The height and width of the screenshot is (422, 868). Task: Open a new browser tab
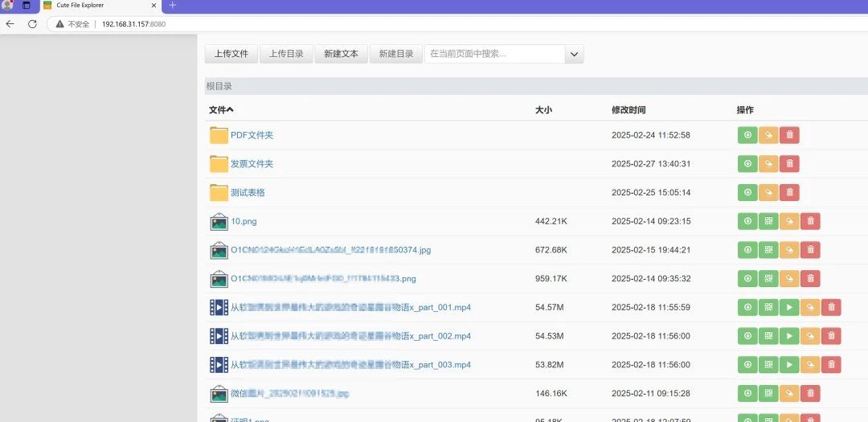click(172, 6)
